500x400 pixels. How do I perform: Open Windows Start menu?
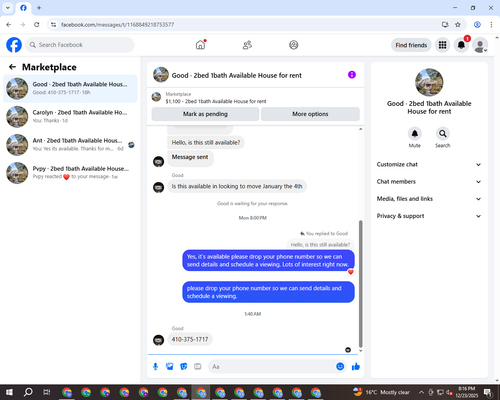pyautogui.click(x=9, y=392)
